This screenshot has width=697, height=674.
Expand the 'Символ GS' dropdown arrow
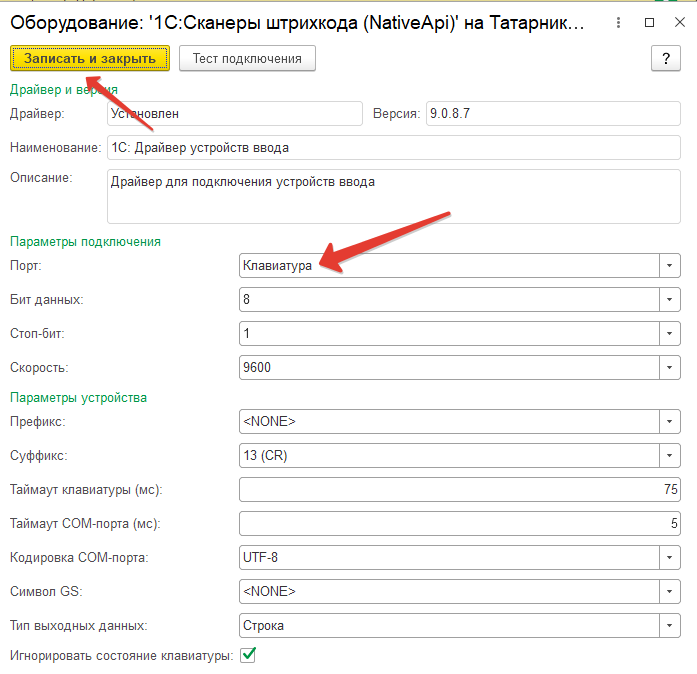point(669,591)
